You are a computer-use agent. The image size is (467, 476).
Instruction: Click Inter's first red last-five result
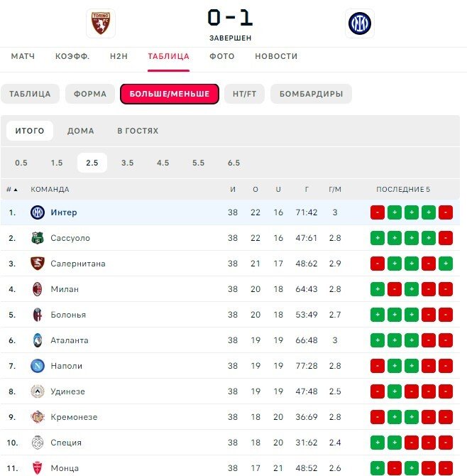(x=378, y=212)
